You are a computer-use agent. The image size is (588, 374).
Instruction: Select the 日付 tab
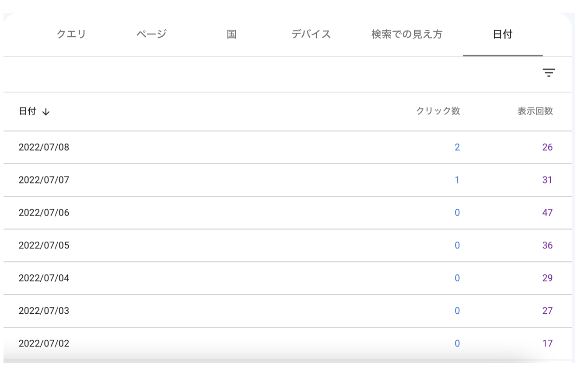click(x=503, y=34)
